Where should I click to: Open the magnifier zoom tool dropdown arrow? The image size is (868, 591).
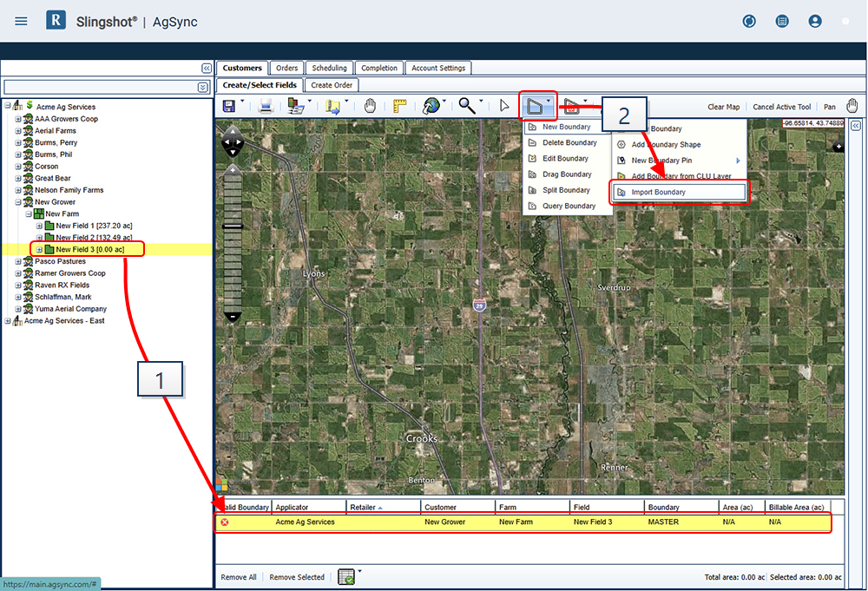pos(481,102)
